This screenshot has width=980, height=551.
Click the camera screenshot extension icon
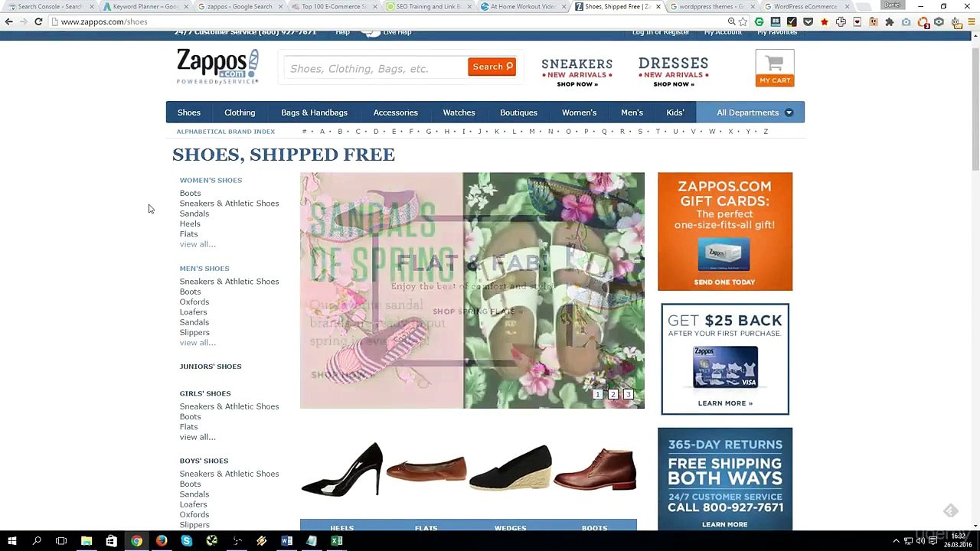(906, 22)
